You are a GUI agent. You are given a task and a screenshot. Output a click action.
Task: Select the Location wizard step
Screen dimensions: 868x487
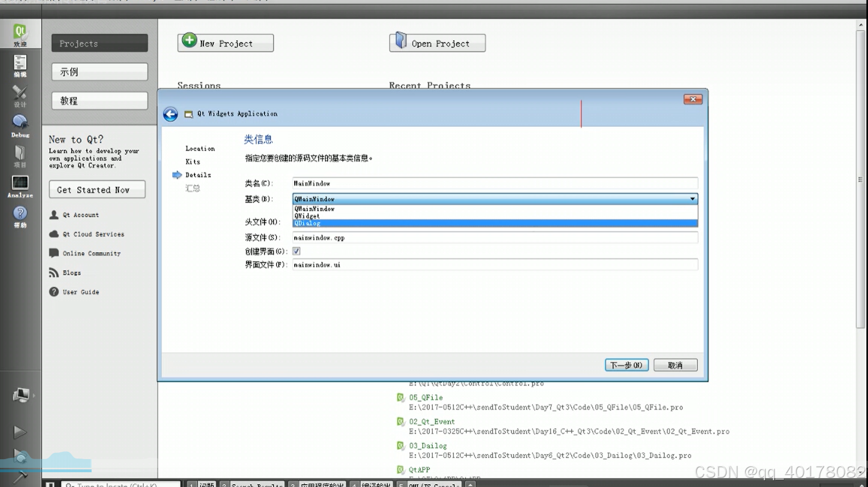pyautogui.click(x=200, y=148)
